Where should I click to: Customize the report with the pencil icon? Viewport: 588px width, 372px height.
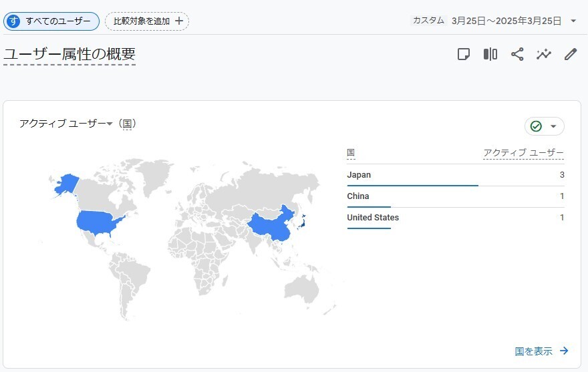click(571, 54)
